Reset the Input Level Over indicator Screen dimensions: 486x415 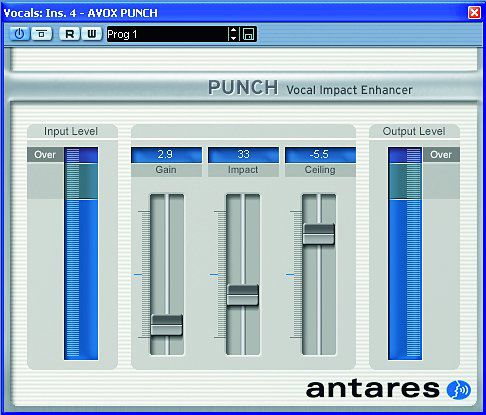(x=45, y=155)
